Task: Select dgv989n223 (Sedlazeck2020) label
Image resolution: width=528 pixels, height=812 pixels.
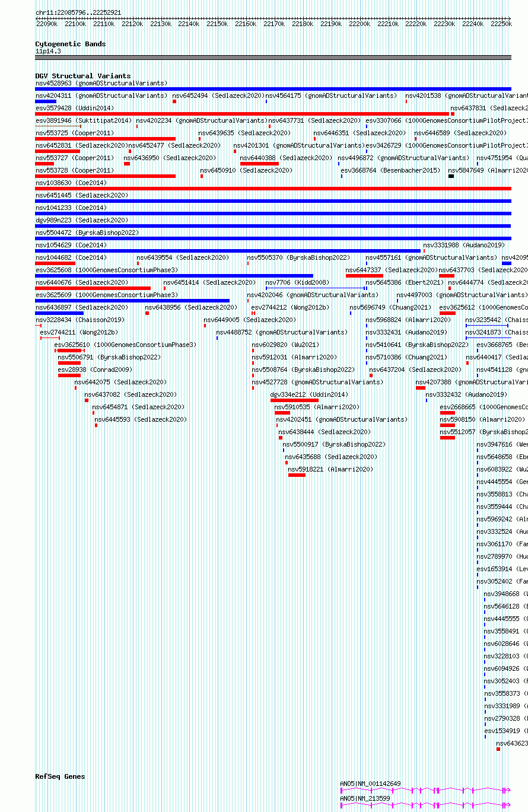Action: pyautogui.click(x=82, y=220)
